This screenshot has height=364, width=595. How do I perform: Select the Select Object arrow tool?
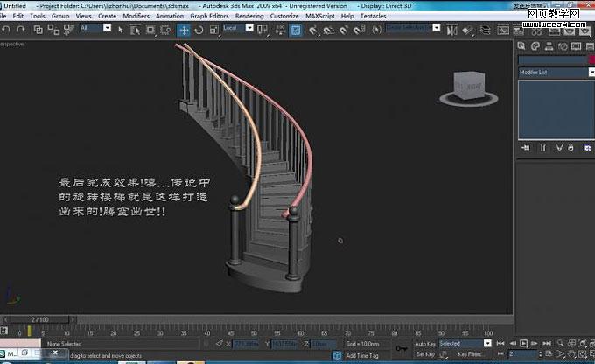coord(121,30)
